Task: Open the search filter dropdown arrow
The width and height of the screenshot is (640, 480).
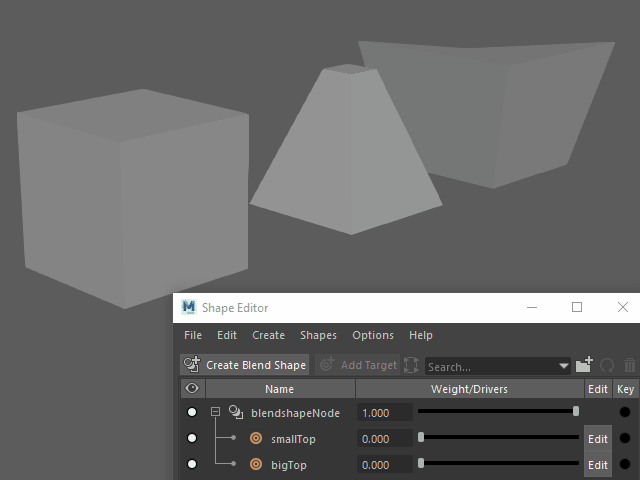Action: click(564, 366)
